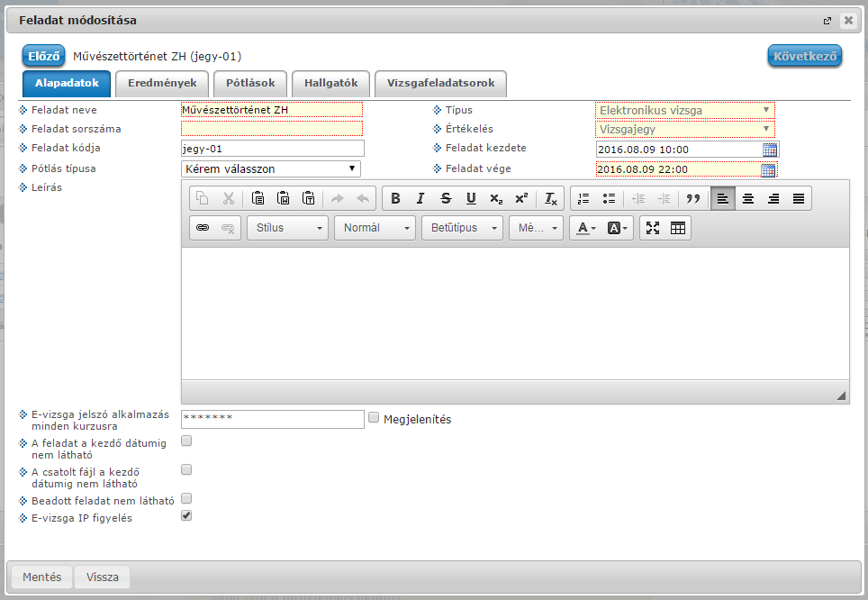Check the Megjelenítés checkbox

[374, 418]
